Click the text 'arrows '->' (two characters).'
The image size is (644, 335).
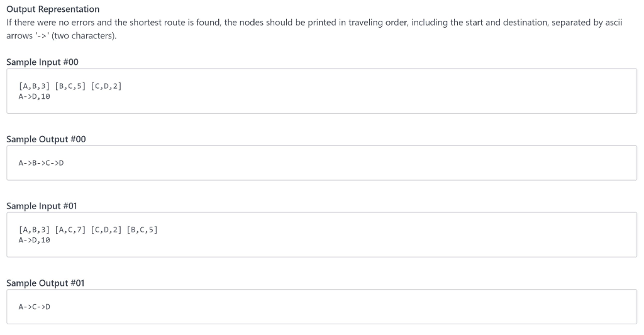pos(61,36)
